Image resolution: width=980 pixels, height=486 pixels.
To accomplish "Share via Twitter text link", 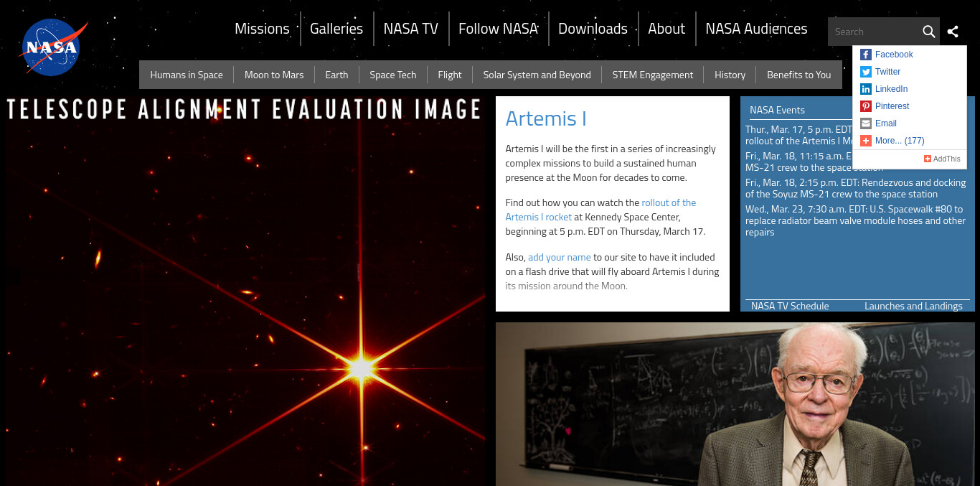I will [887, 72].
